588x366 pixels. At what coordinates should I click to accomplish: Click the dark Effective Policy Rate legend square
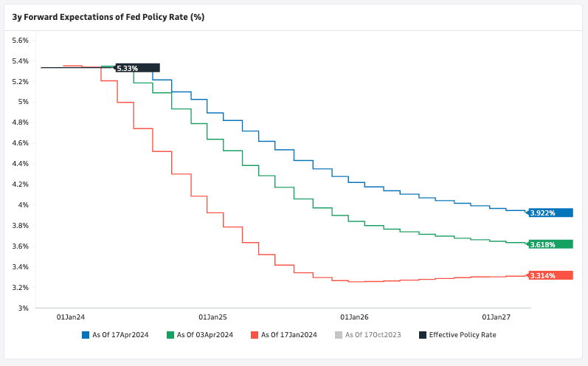click(423, 335)
